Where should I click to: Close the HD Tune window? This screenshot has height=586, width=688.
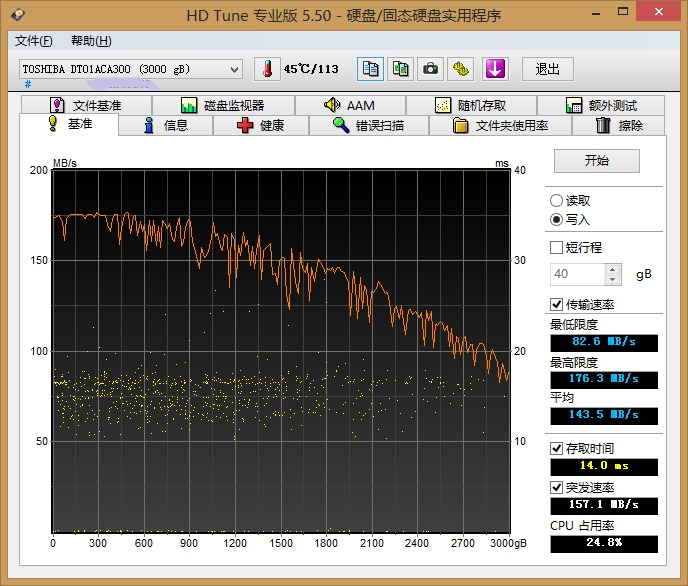click(x=659, y=12)
